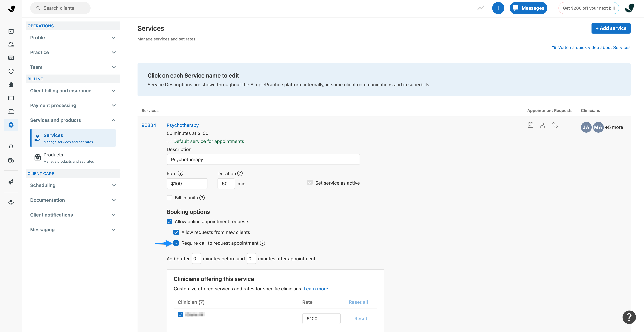
Task: Open the calendar icon in left sidebar
Action: click(x=11, y=31)
